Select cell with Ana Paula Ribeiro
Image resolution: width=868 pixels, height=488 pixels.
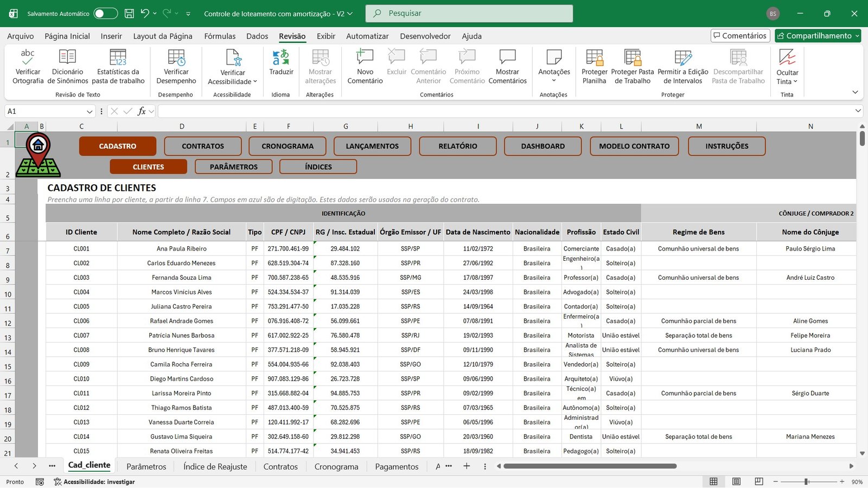(182, 248)
